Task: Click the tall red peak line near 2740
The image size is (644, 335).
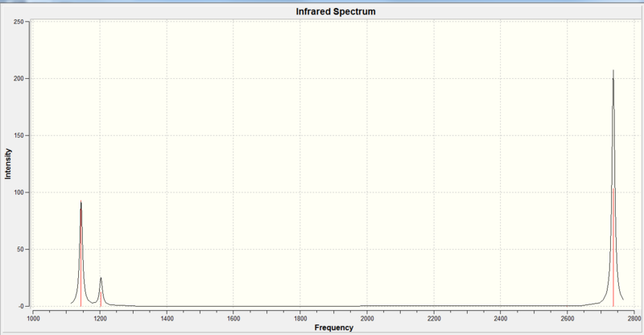Action: 613,247
